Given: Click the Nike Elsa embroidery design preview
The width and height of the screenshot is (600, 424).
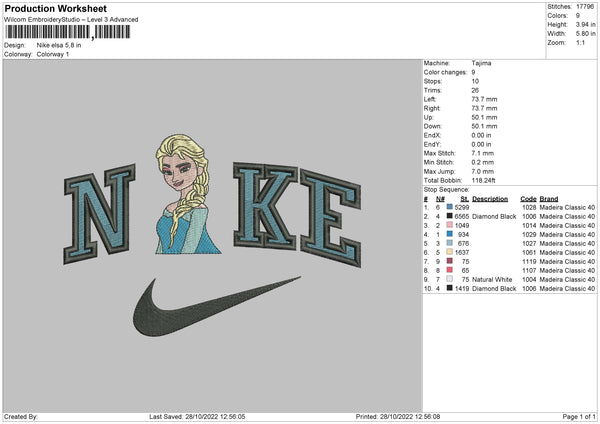Looking at the screenshot, I should pos(212,235).
